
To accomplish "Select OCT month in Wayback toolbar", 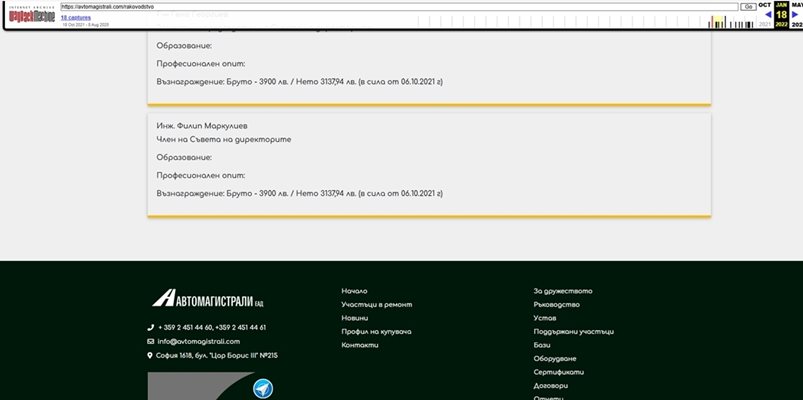I will point(765,5).
